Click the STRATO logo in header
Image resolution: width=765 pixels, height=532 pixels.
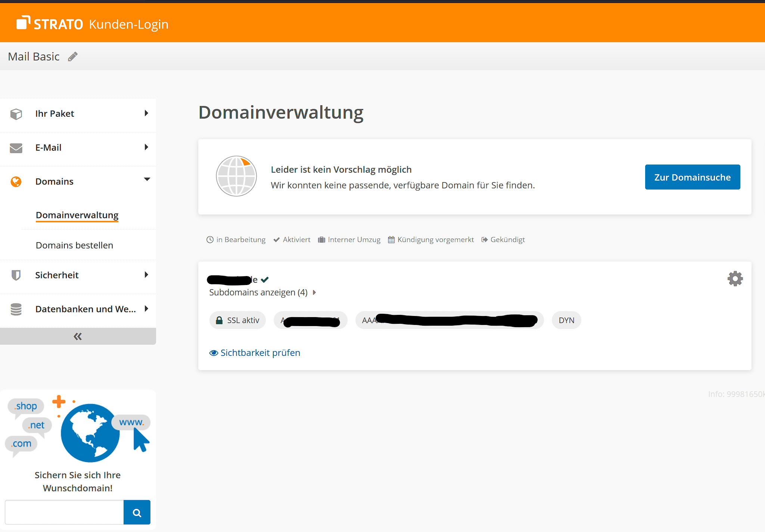click(50, 24)
